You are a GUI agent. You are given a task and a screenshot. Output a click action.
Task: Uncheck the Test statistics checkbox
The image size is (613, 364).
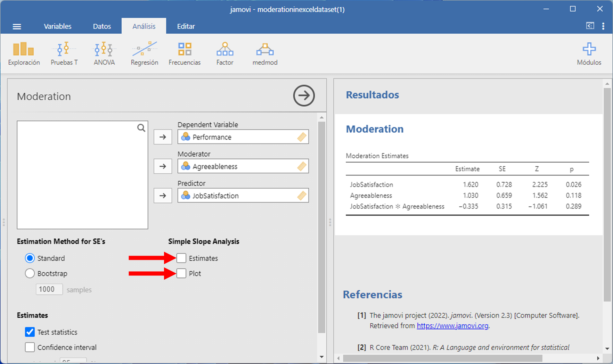pyautogui.click(x=30, y=332)
